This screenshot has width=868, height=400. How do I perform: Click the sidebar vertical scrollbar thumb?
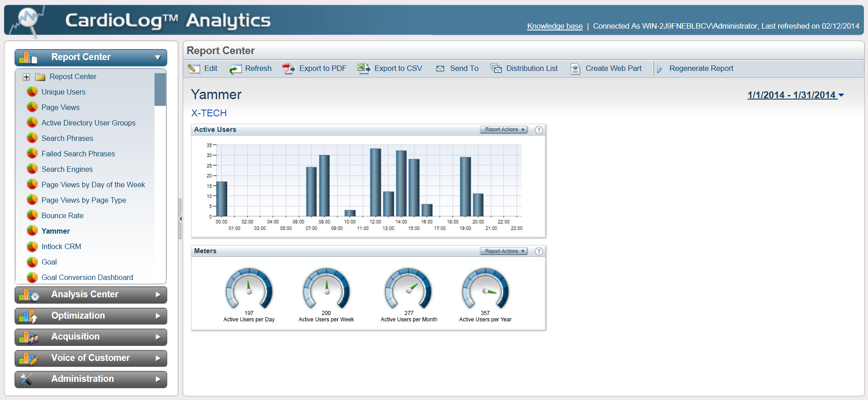(160, 90)
